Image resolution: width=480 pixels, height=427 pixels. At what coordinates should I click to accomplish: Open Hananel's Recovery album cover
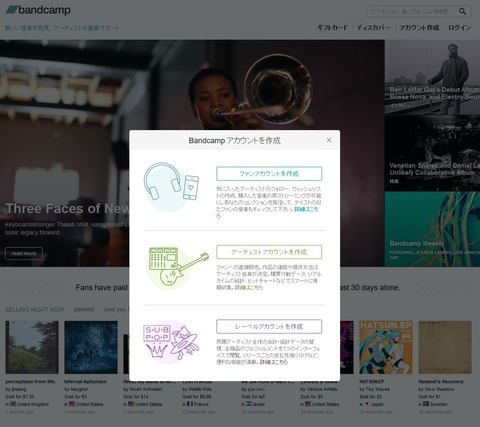coord(445,347)
